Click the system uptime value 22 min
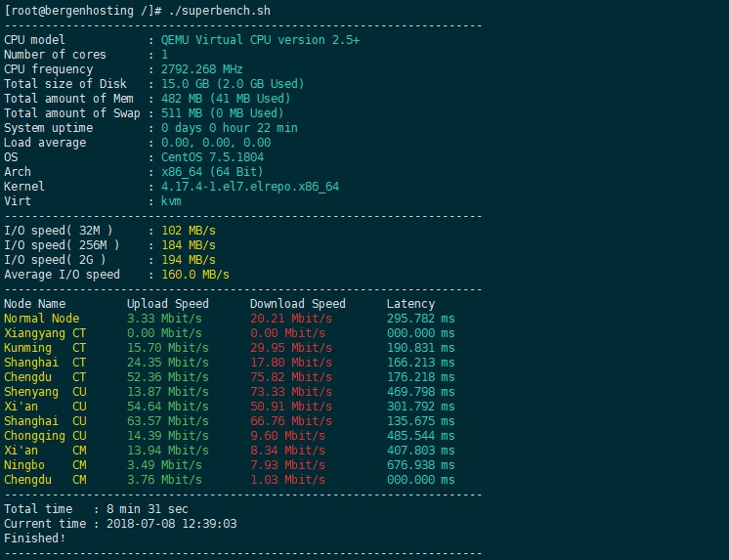The image size is (729, 560). tap(278, 128)
